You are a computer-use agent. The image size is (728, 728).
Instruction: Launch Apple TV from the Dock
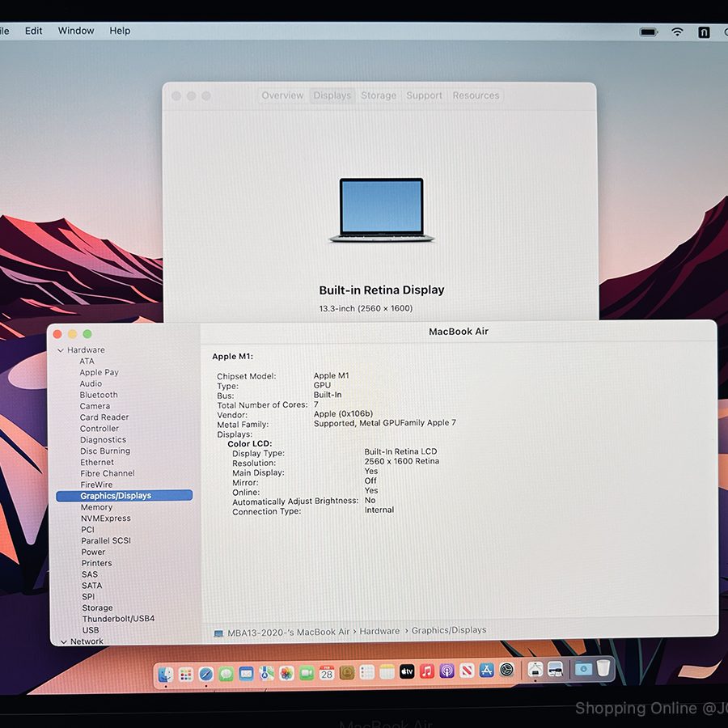(407, 671)
